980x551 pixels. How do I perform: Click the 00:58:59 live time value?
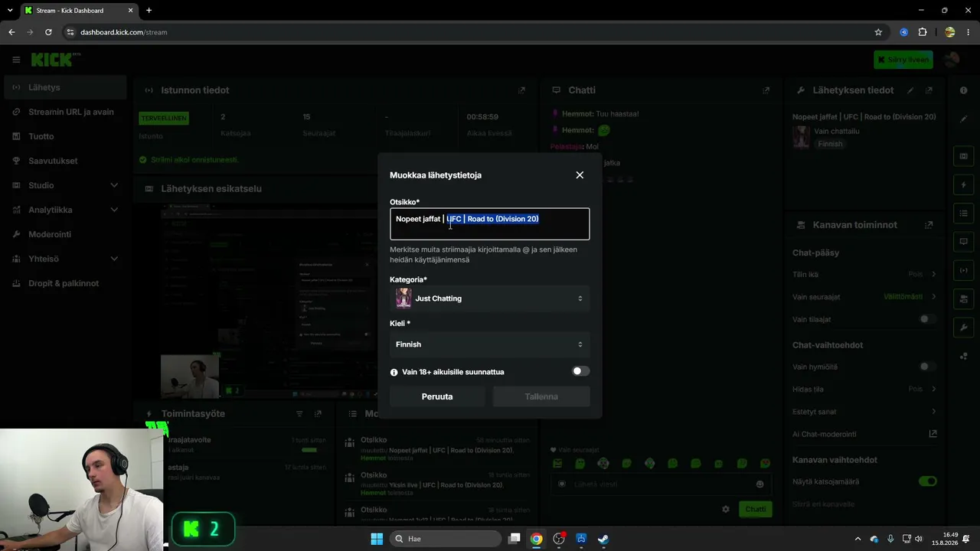(482, 117)
